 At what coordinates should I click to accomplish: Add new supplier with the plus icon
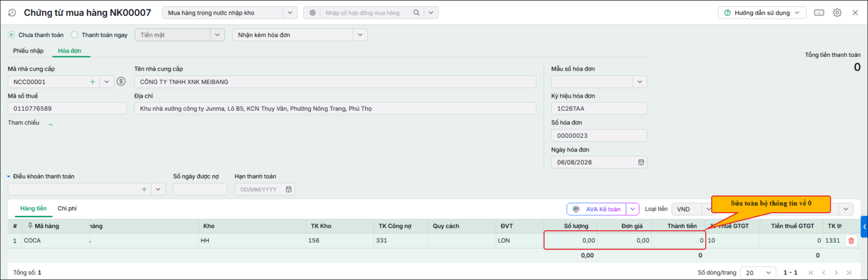click(93, 82)
